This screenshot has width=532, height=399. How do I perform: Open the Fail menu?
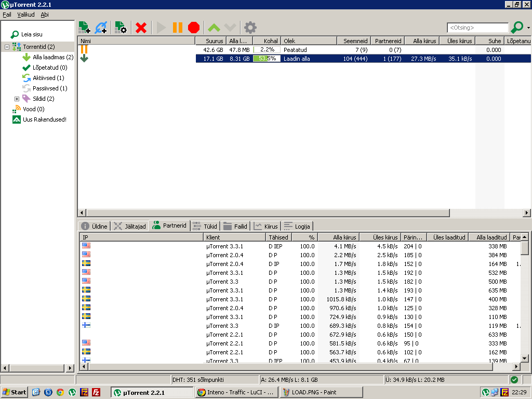point(7,15)
